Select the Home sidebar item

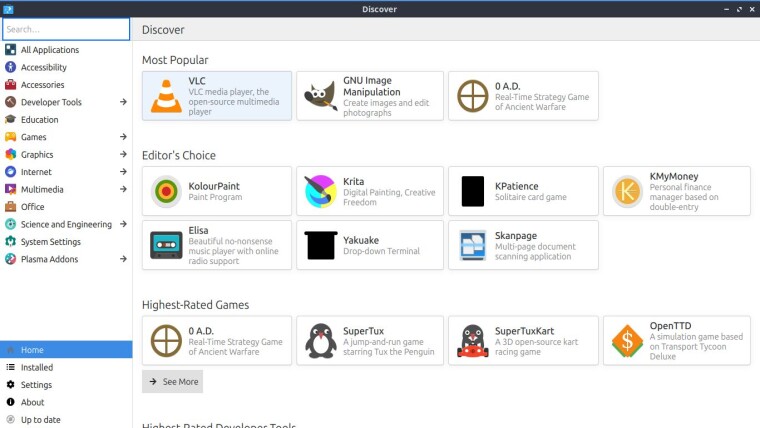[66, 349]
